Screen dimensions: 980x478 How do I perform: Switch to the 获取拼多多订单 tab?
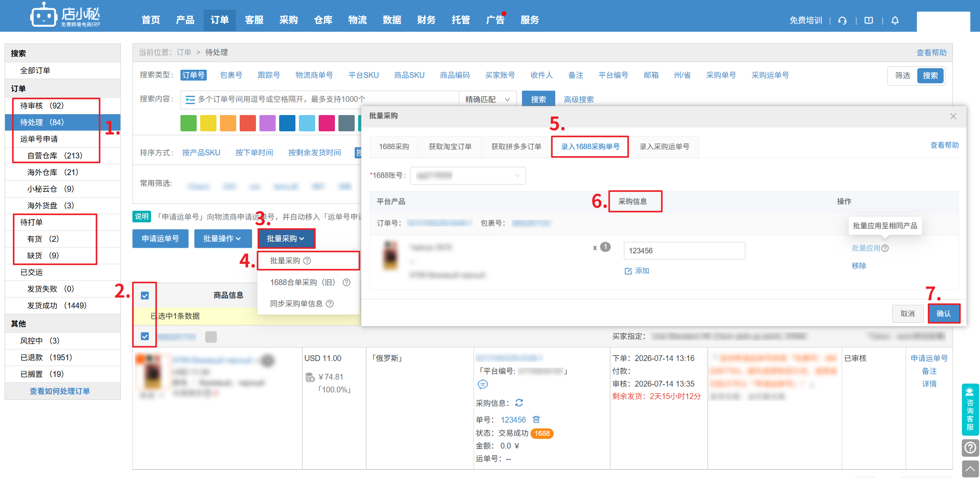pos(516,147)
